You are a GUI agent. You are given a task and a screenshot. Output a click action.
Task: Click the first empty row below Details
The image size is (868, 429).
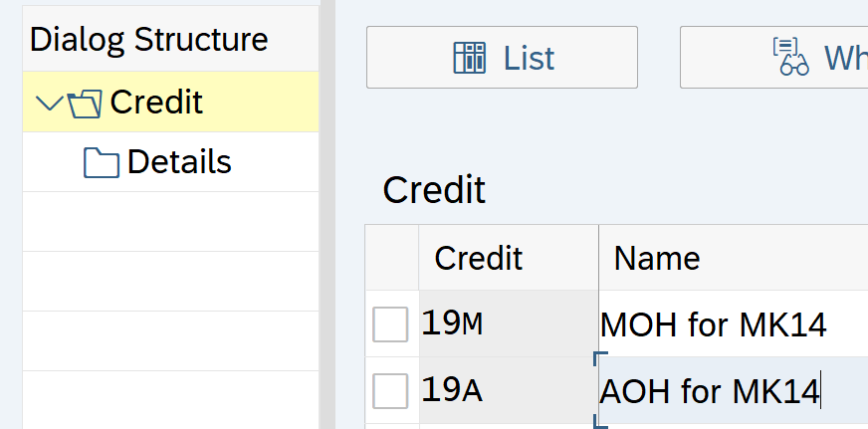pos(169,221)
